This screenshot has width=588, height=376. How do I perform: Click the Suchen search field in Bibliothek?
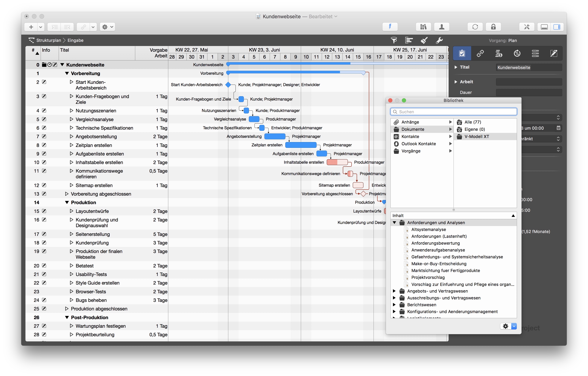[x=454, y=112]
